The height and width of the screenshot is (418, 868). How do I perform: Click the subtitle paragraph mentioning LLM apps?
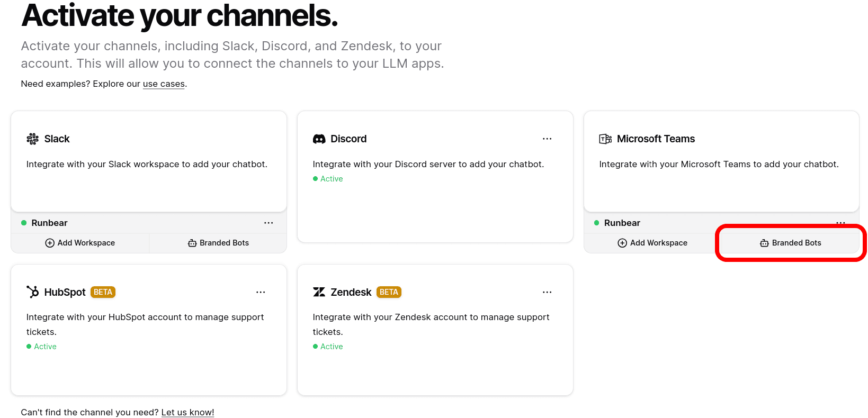tap(232, 54)
